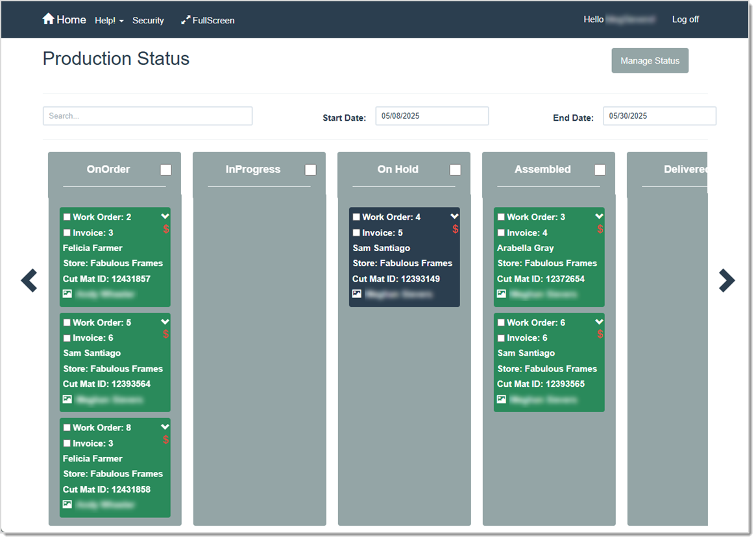Check the select-all checkbox on the OnOrder column
This screenshot has width=756, height=540.
coord(165,169)
